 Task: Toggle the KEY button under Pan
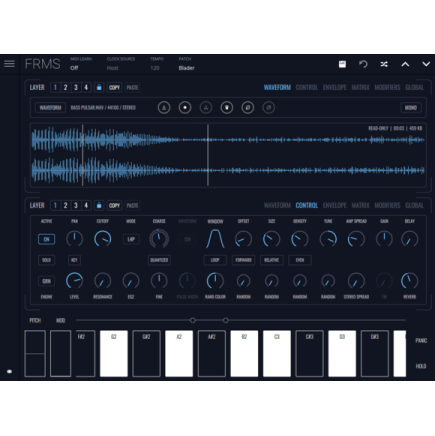(74, 260)
